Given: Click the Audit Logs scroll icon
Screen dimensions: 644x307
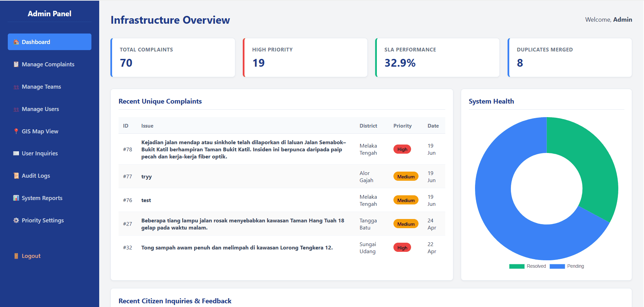Looking at the screenshot, I should coord(16,176).
